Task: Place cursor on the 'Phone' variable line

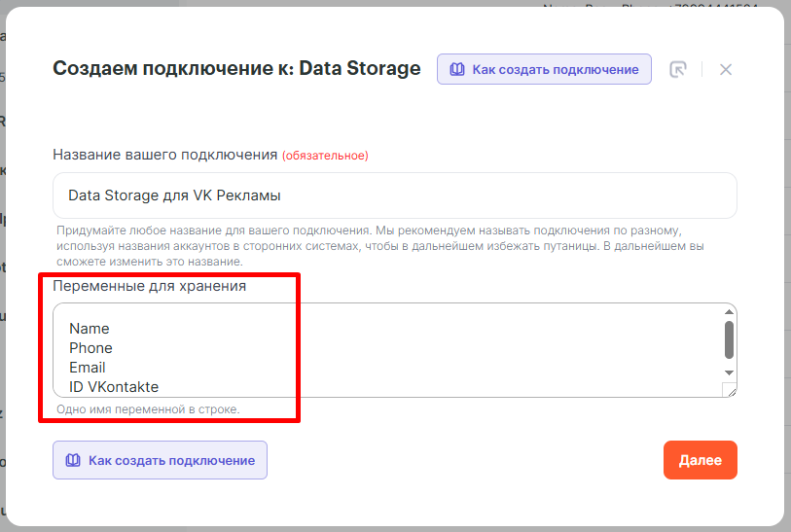Action: tap(90, 348)
